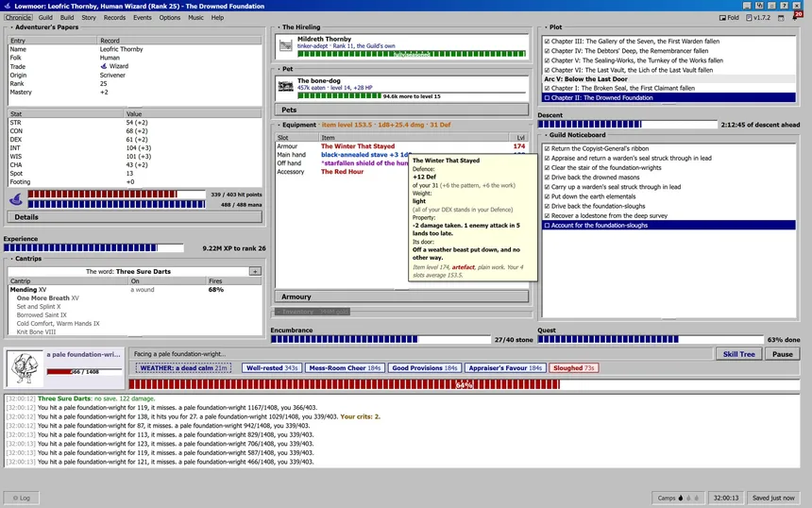The image size is (812, 508).
Task: Toggle checkbox for Chapter II: The Drowned Foundation
Action: click(x=547, y=98)
